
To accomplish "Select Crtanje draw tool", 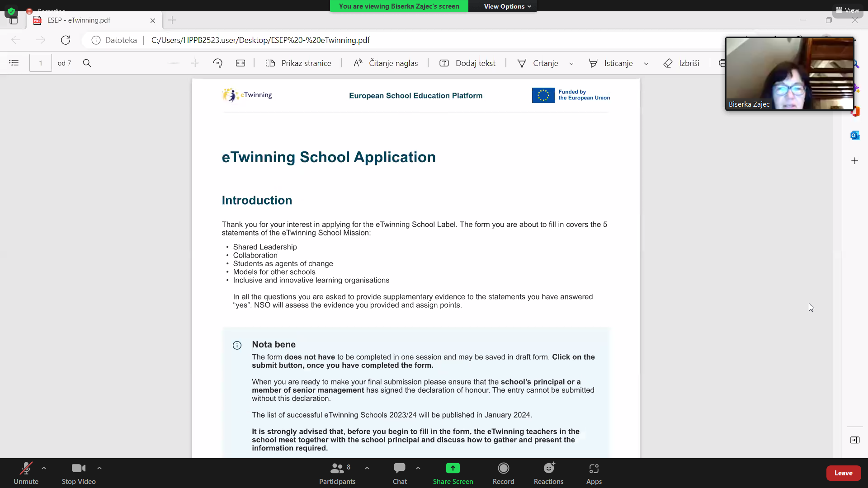I will point(538,63).
